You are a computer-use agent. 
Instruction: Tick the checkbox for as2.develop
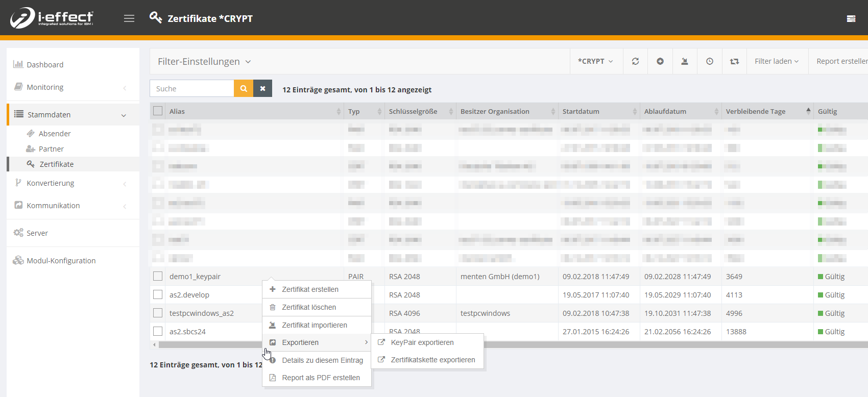pyautogui.click(x=158, y=294)
